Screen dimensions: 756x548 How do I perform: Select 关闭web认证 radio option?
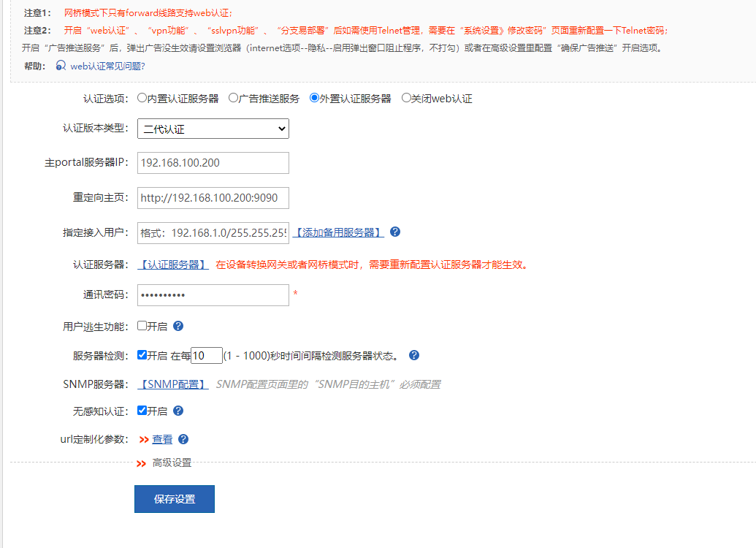(x=406, y=98)
